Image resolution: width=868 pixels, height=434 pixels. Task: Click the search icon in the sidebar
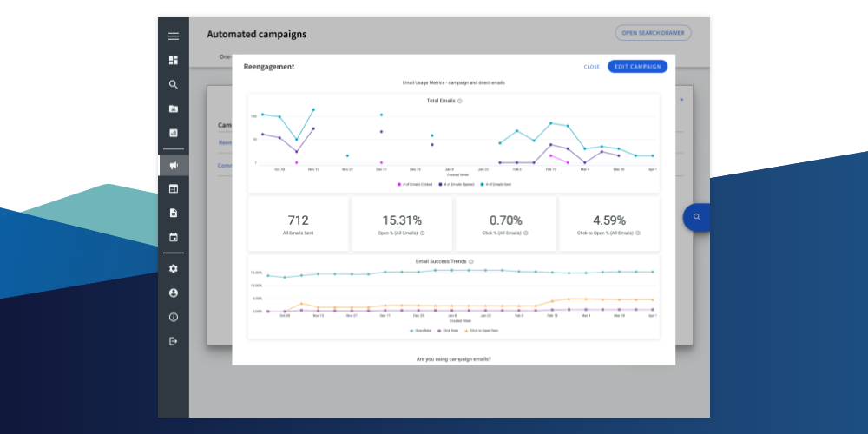[174, 84]
